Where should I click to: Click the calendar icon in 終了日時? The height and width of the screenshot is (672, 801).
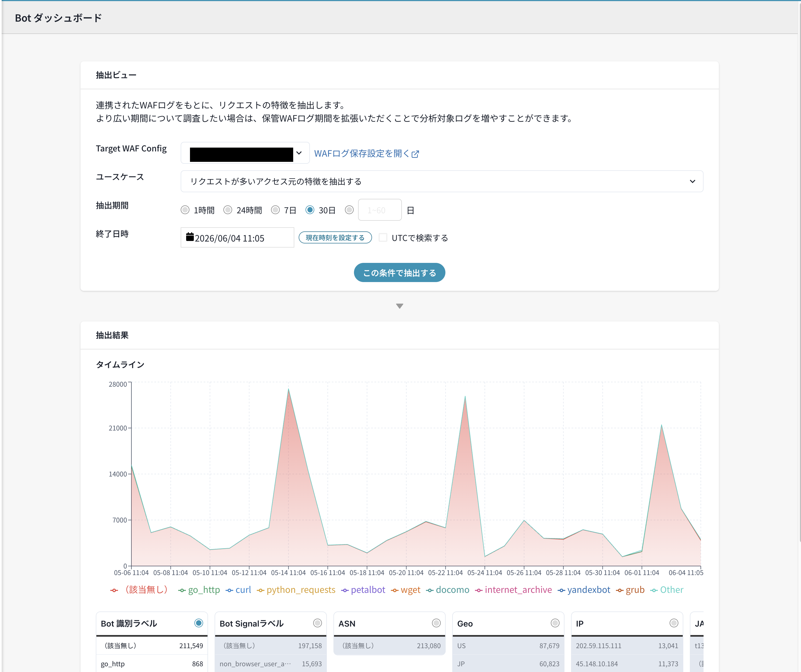click(189, 237)
